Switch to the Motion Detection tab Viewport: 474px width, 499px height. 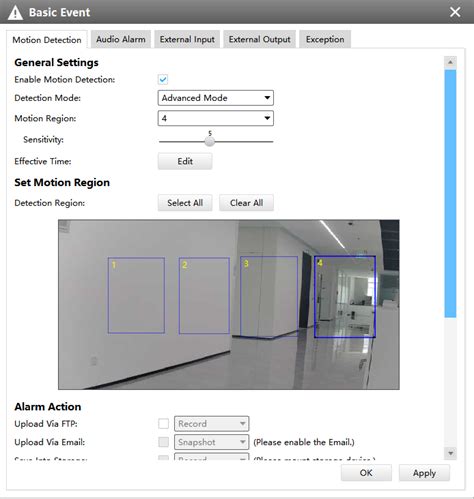[x=47, y=40]
